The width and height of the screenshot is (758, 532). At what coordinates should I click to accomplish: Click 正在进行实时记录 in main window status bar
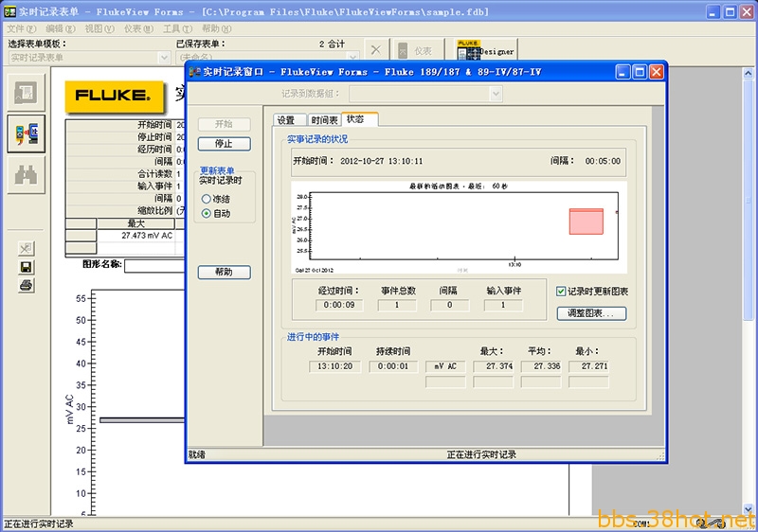tap(39, 524)
